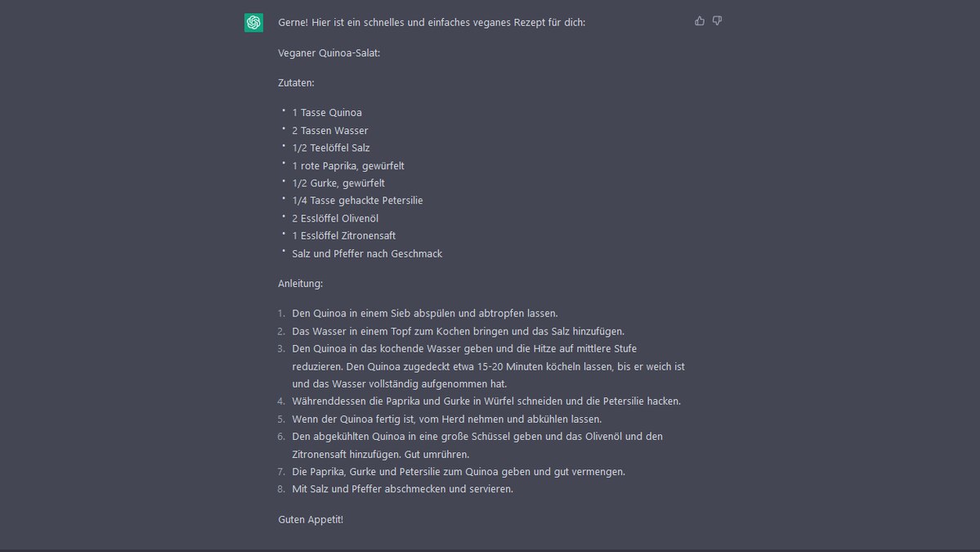Click the '1/2 Teelöffel Salz' ingredient line
Image resolution: width=980 pixels, height=552 pixels.
(x=331, y=148)
